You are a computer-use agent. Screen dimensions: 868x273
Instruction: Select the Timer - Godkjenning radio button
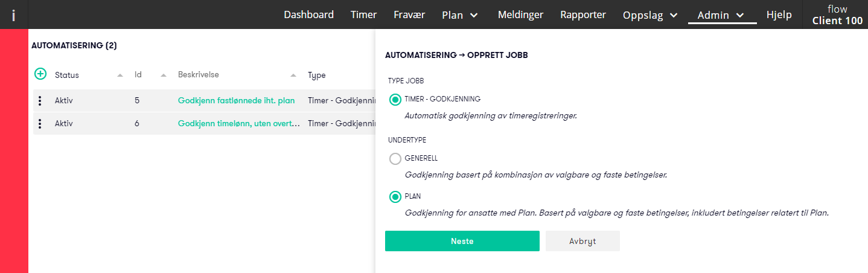[x=395, y=100]
